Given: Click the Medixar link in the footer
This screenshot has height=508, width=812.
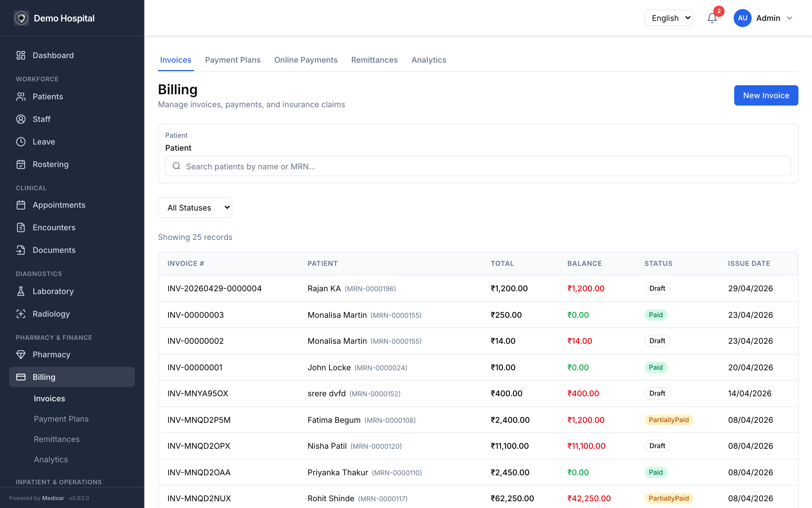Looking at the screenshot, I should click(x=53, y=498).
